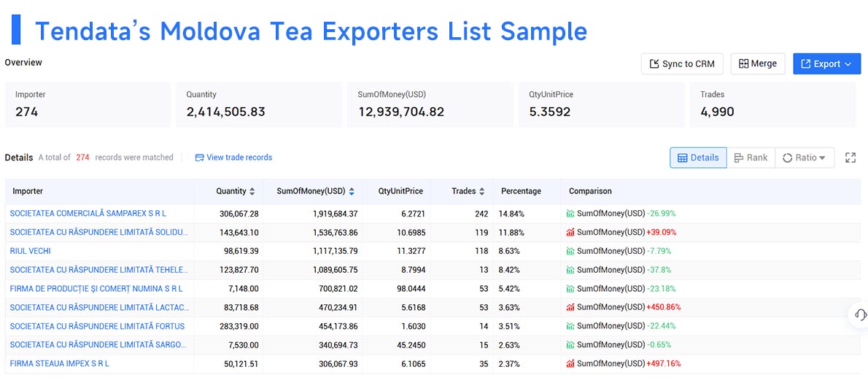Open SOCIETATEA CU RĂSPUNDERE LIMITATĂ SARGO... link

click(98, 345)
